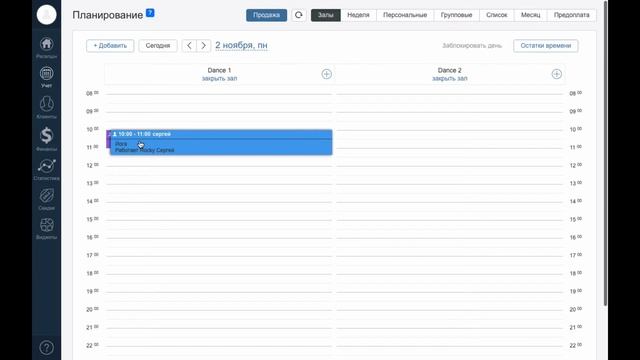Click the Планирование page title
Screen dimensions: 640x360
point(108,15)
